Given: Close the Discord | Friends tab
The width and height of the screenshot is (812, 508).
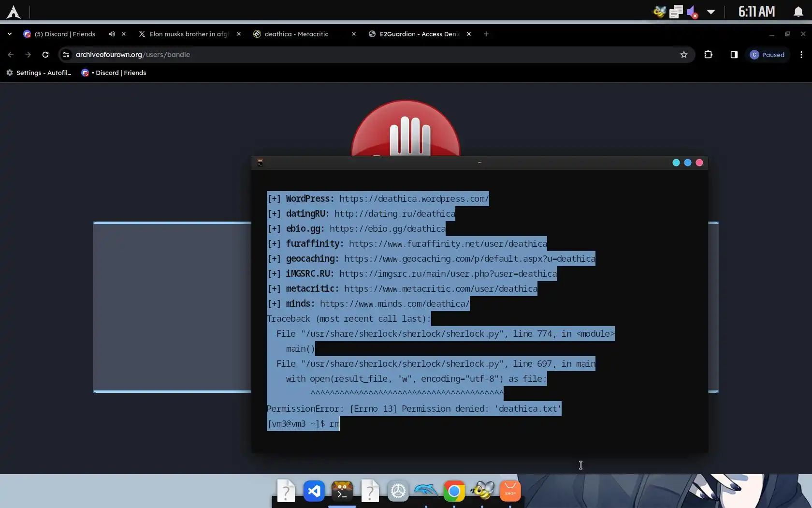Looking at the screenshot, I should coord(124,34).
